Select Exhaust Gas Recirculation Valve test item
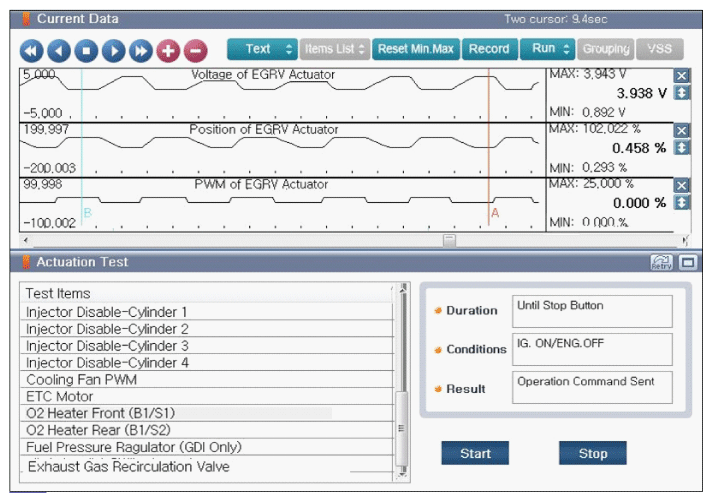The height and width of the screenshot is (502, 712). (128, 466)
